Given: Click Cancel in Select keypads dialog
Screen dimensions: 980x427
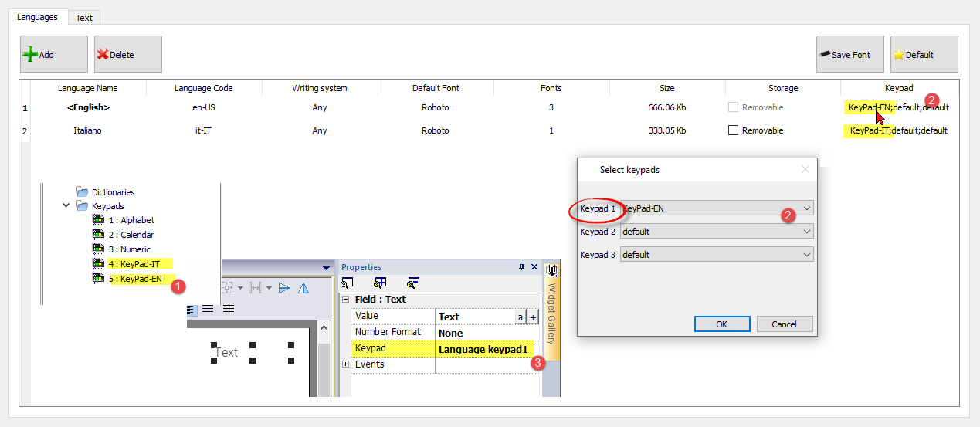Looking at the screenshot, I should 785,324.
